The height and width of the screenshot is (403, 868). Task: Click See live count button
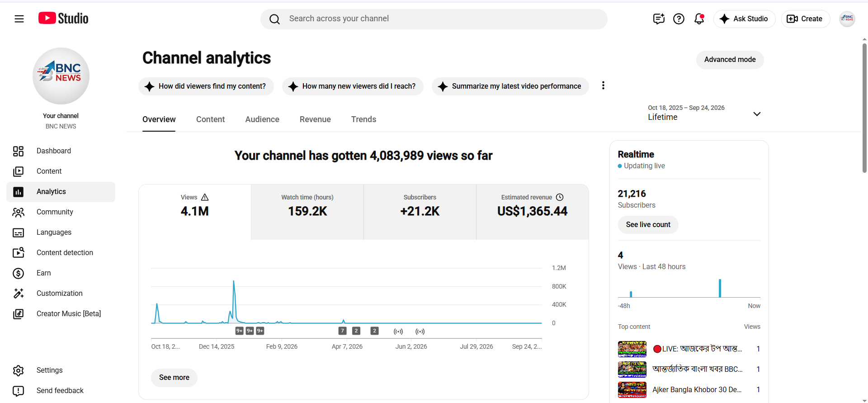[648, 225]
